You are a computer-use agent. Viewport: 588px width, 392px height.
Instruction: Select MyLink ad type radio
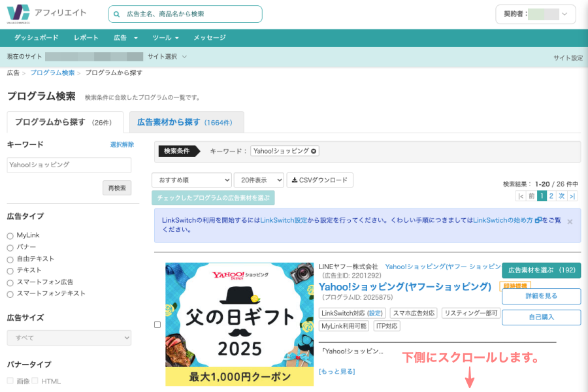10,236
